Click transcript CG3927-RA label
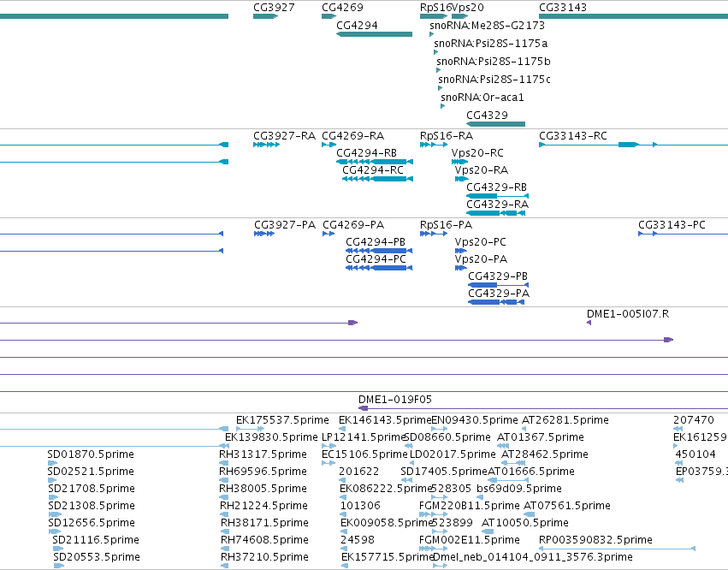 click(x=284, y=136)
